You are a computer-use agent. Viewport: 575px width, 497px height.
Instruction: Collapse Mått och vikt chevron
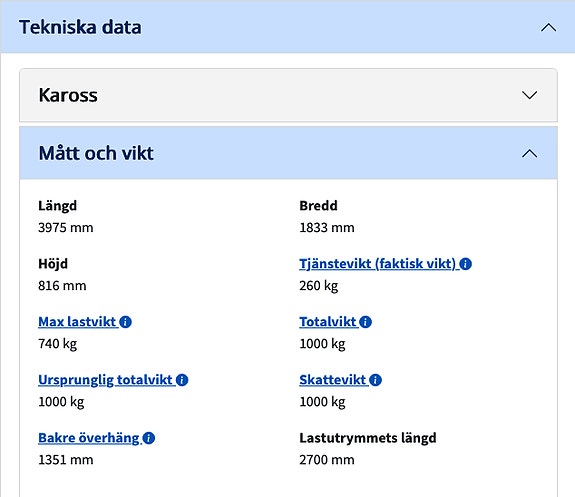coord(530,153)
